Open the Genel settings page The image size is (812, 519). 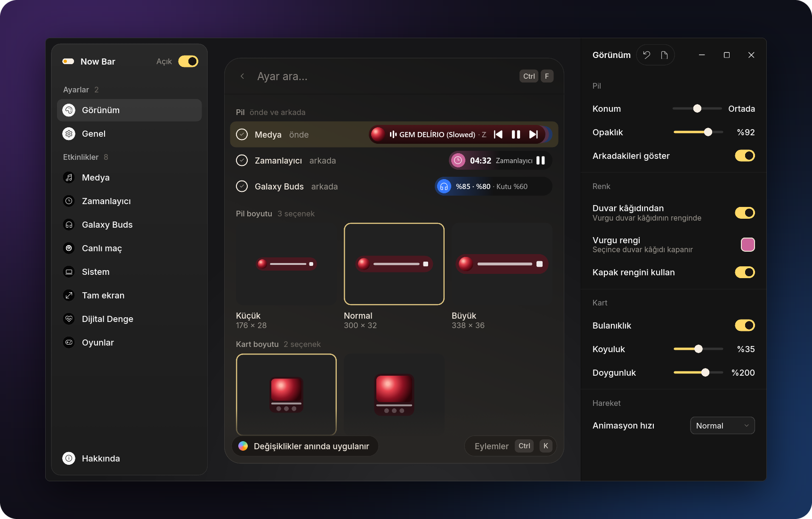pos(130,133)
